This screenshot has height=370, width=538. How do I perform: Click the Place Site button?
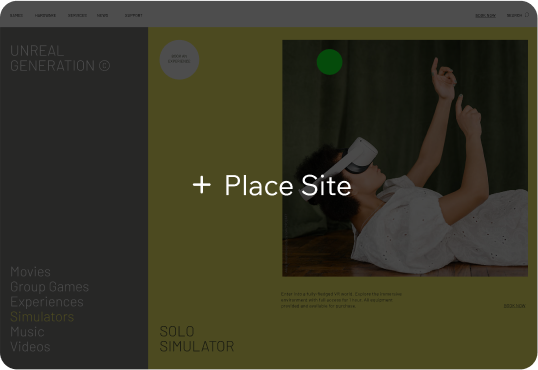[x=272, y=185]
